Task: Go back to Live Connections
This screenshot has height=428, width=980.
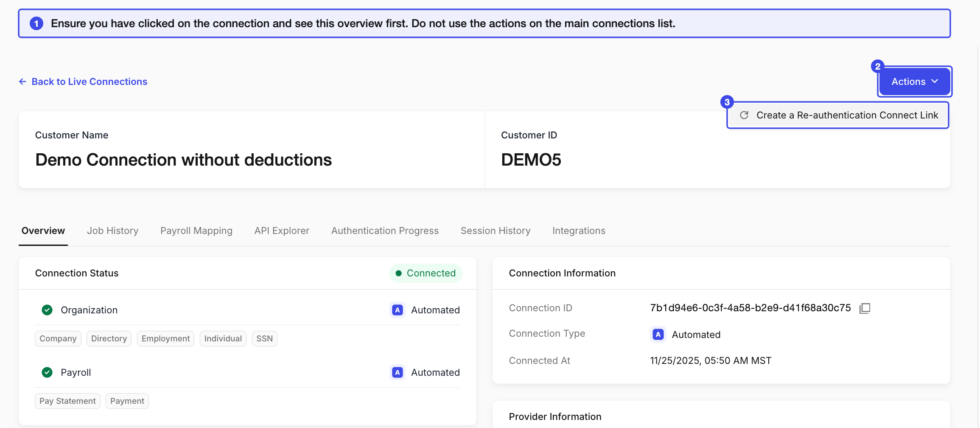Action: (83, 82)
